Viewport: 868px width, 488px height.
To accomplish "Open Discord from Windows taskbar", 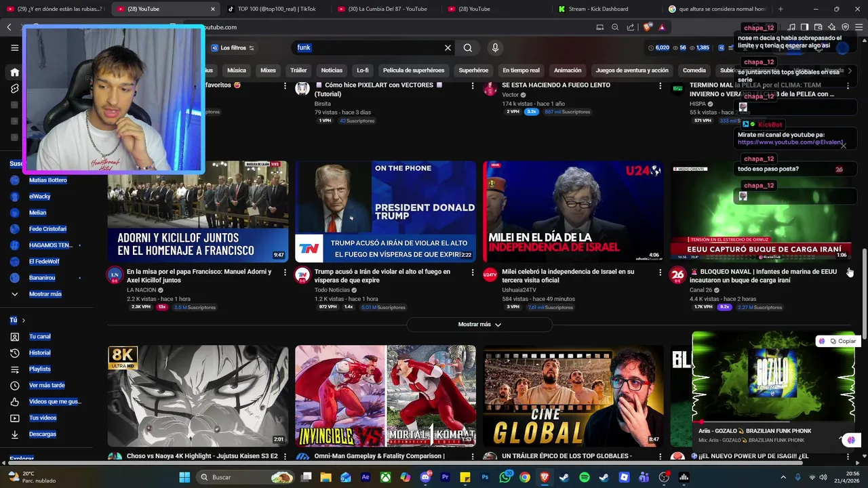I will point(425,477).
